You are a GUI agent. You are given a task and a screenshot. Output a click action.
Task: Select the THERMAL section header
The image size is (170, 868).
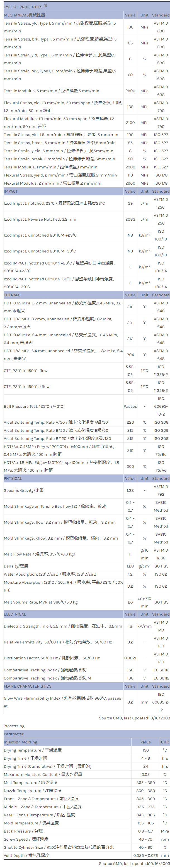click(x=13, y=295)
